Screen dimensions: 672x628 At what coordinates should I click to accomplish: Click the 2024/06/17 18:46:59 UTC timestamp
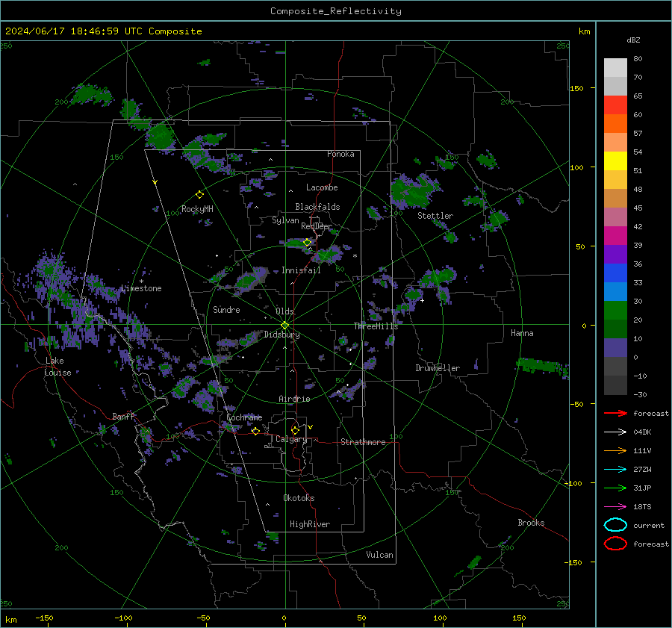[x=103, y=31]
